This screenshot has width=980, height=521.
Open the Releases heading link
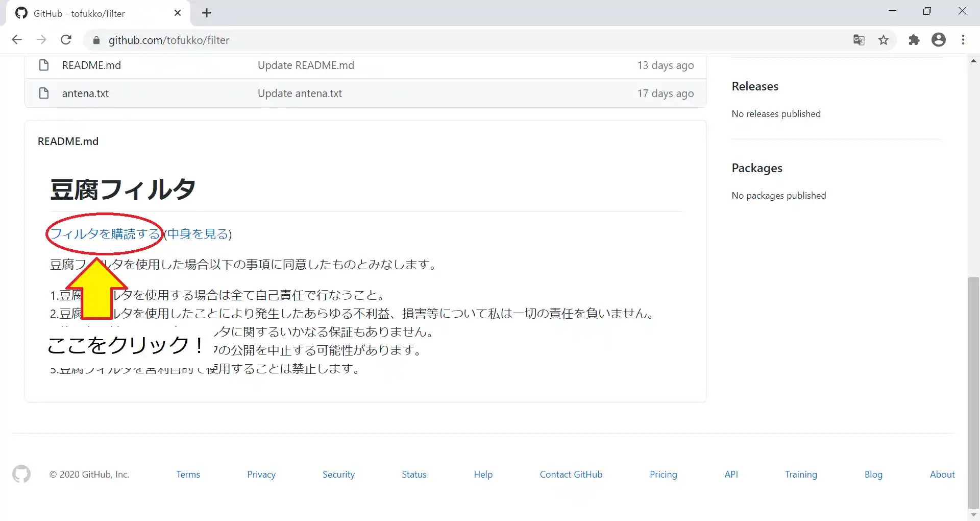(x=755, y=86)
